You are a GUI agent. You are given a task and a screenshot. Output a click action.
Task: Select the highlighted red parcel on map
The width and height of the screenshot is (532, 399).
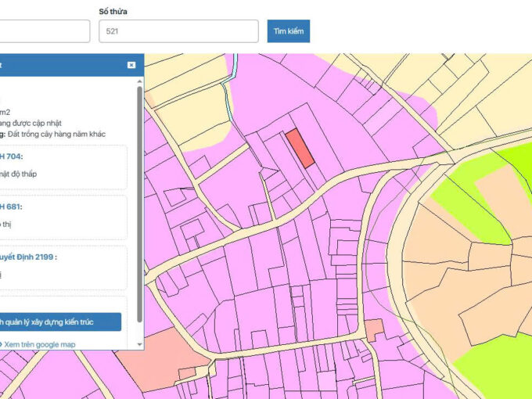pos(300,148)
